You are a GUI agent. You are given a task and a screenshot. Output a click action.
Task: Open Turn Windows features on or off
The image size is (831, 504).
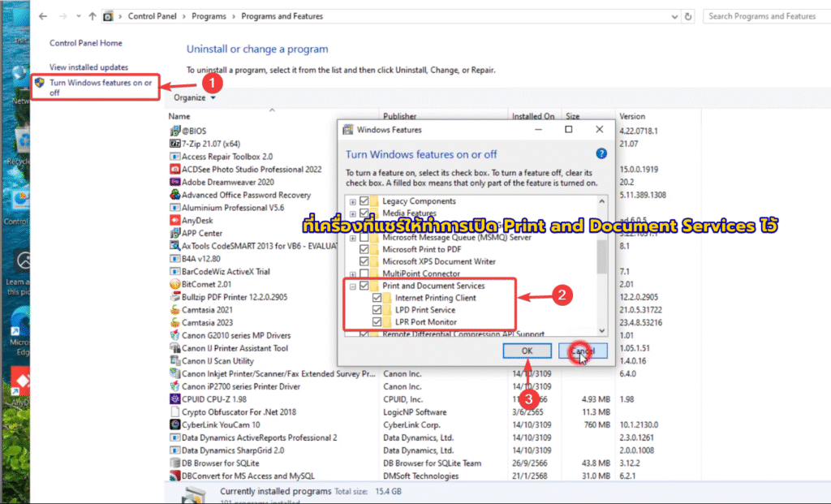click(x=101, y=88)
